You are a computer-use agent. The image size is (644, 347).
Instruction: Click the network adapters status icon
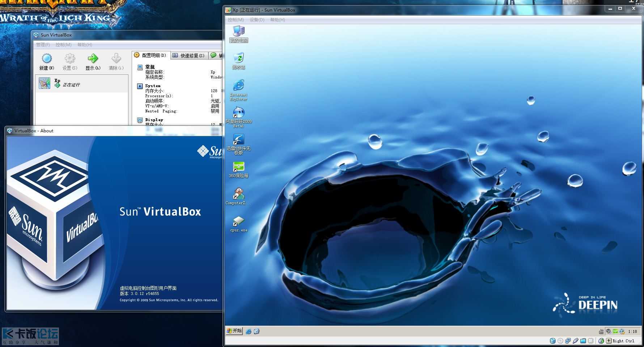click(x=568, y=341)
